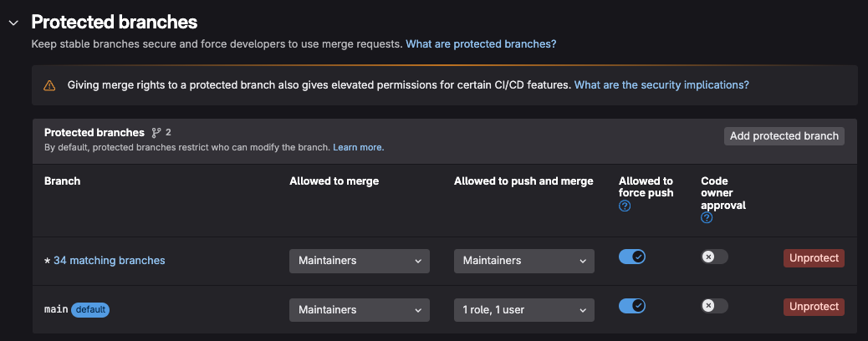The image size is (868, 341).
Task: Enable code owner approval for wildcard branches
Action: (714, 257)
